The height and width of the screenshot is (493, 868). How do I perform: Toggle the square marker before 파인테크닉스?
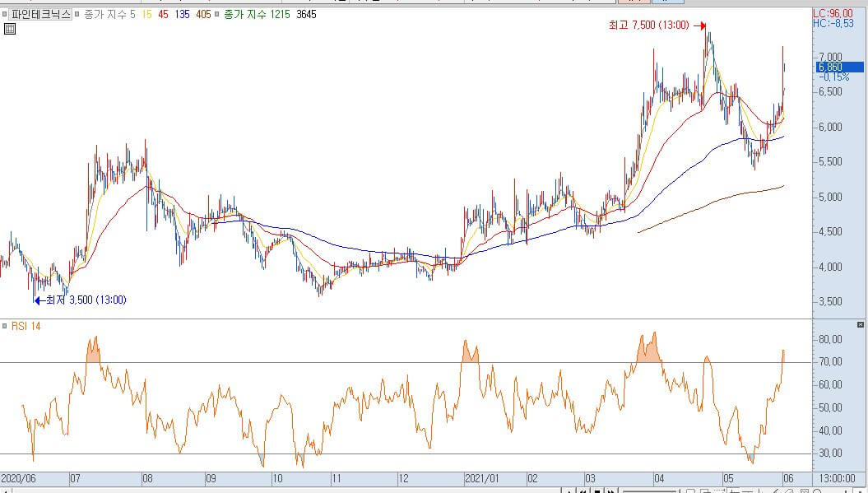[4, 14]
